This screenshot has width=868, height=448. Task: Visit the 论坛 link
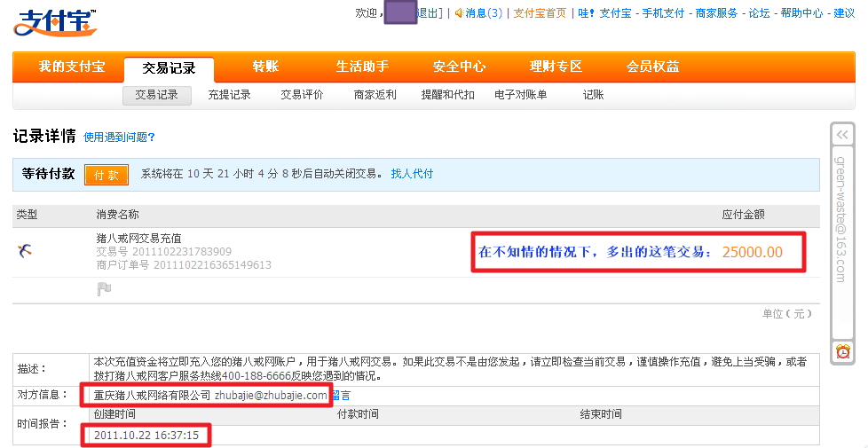759,13
